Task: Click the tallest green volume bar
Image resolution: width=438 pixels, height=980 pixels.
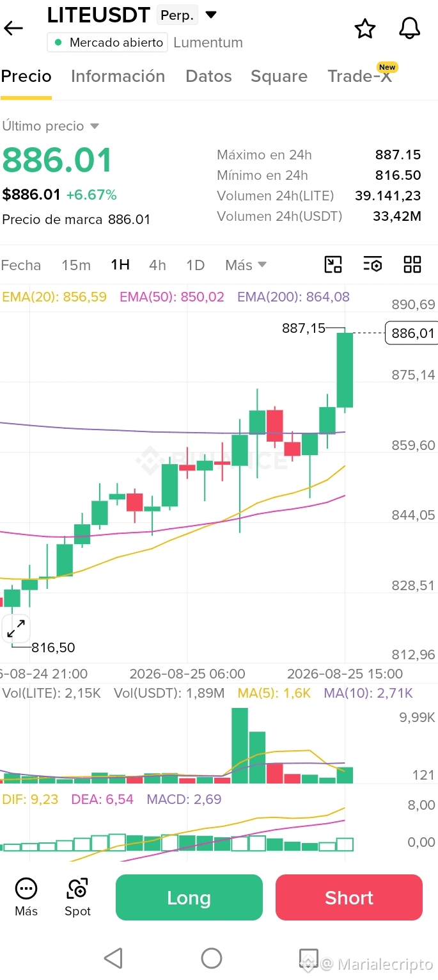Action: [x=240, y=746]
